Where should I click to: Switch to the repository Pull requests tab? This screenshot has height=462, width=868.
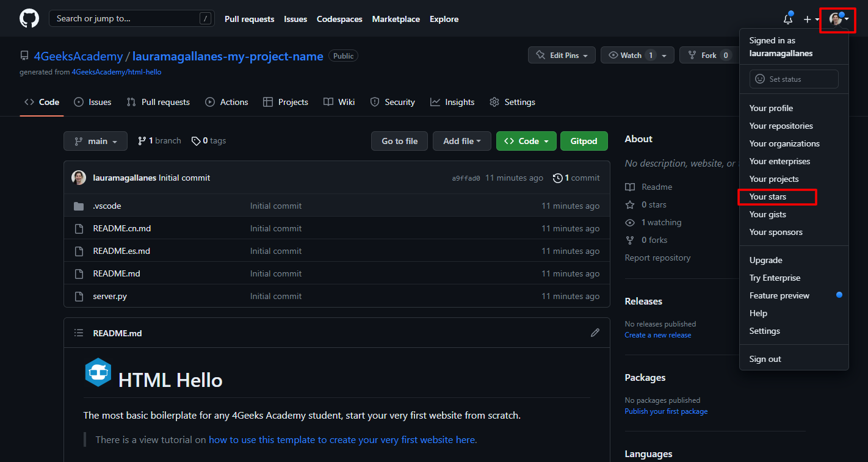[x=158, y=102]
